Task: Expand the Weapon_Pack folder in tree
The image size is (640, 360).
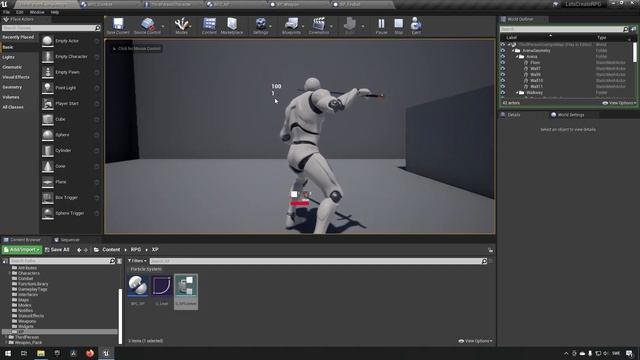Action: pyautogui.click(x=6, y=343)
